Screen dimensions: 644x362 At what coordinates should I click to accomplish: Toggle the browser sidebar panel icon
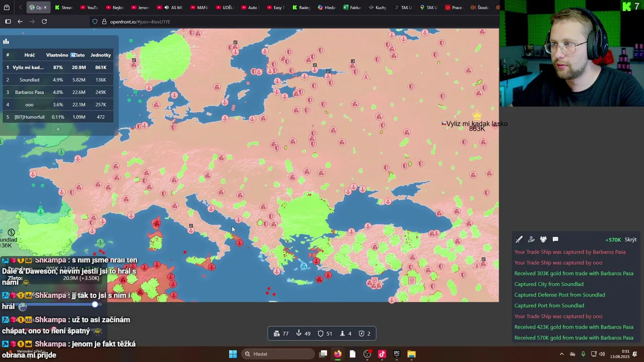click(8, 22)
